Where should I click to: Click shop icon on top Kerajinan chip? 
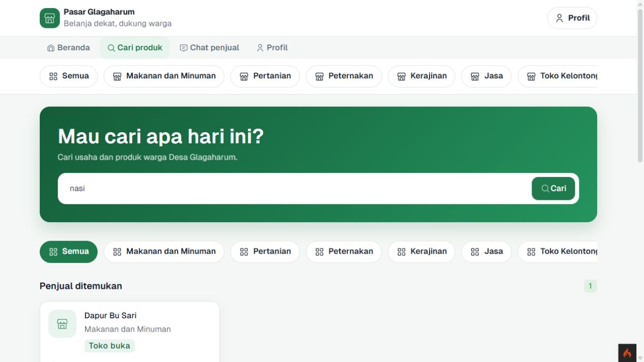click(x=401, y=76)
